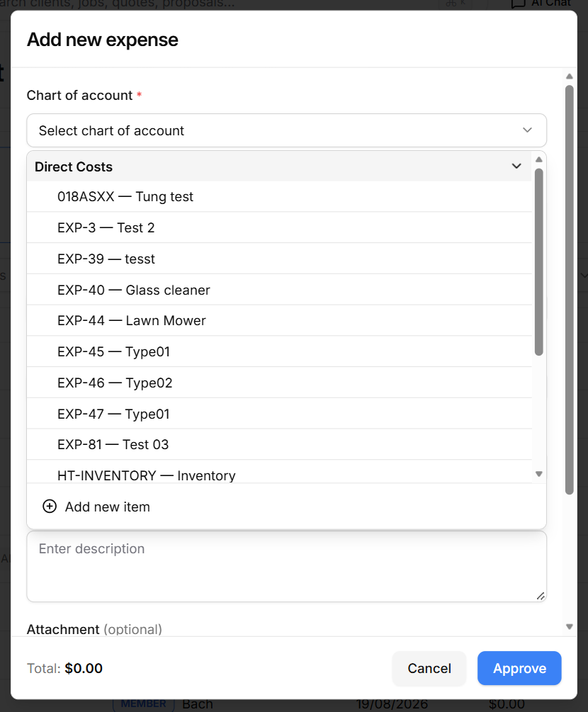The width and height of the screenshot is (588, 712).
Task: Select EXP-46 — Type02 item
Action: [x=279, y=383]
